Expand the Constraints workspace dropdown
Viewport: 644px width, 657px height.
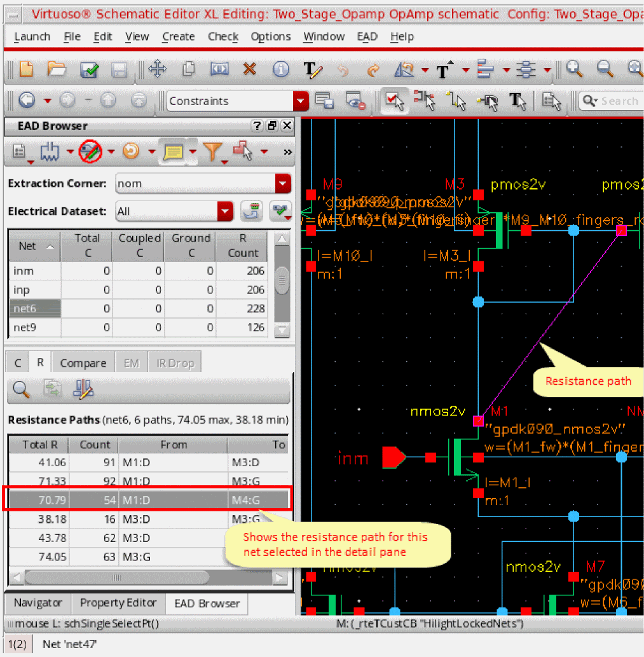click(x=300, y=100)
